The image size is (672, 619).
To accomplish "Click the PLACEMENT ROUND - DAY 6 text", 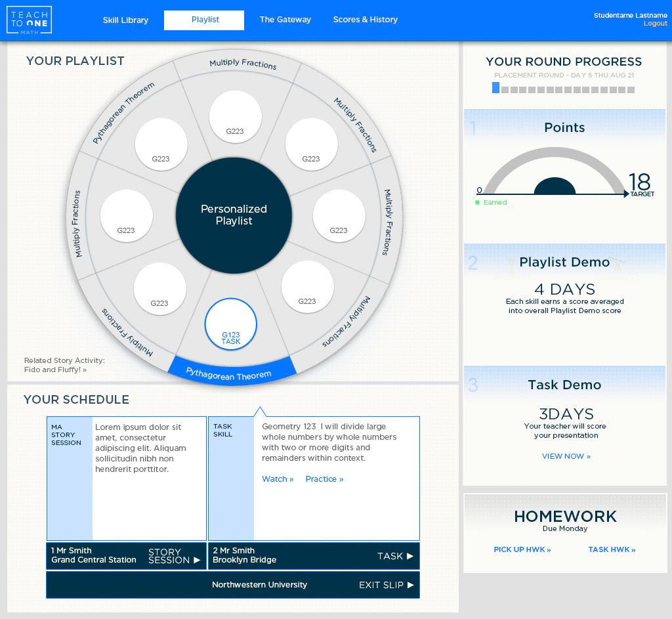I will [564, 75].
